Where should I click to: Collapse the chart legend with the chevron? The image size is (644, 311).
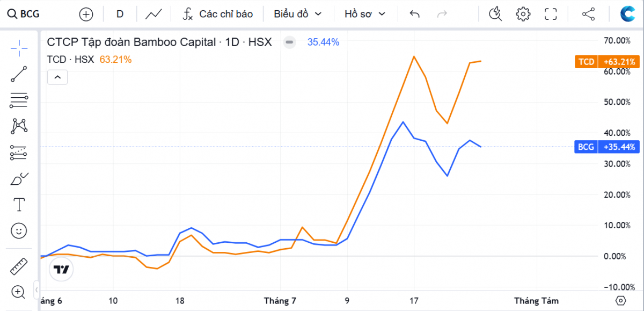click(57, 77)
